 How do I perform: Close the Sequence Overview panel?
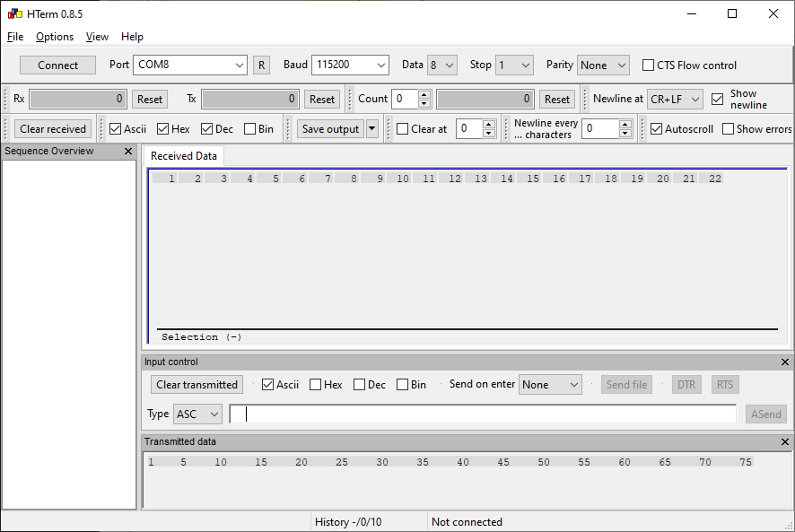pyautogui.click(x=128, y=152)
